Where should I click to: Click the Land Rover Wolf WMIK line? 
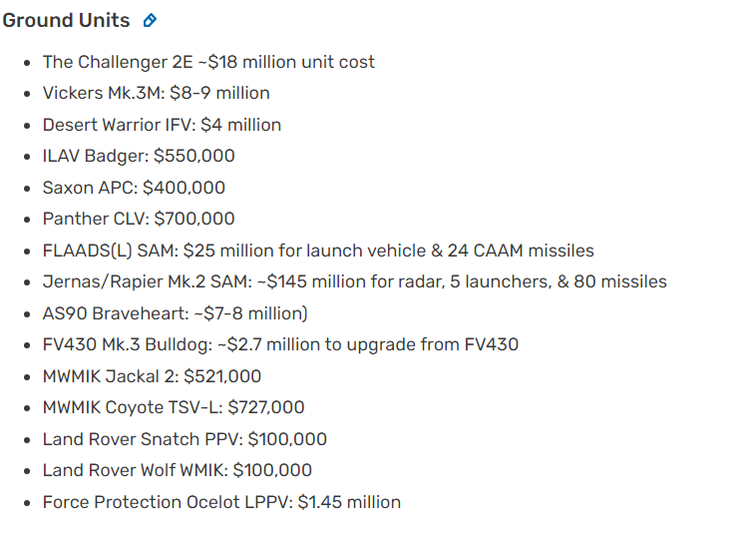(177, 470)
